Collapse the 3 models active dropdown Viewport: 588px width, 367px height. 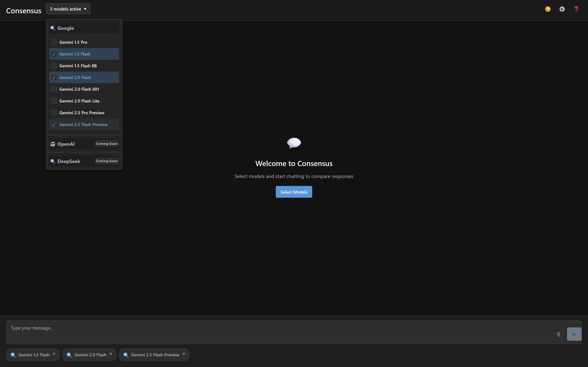pyautogui.click(x=68, y=9)
